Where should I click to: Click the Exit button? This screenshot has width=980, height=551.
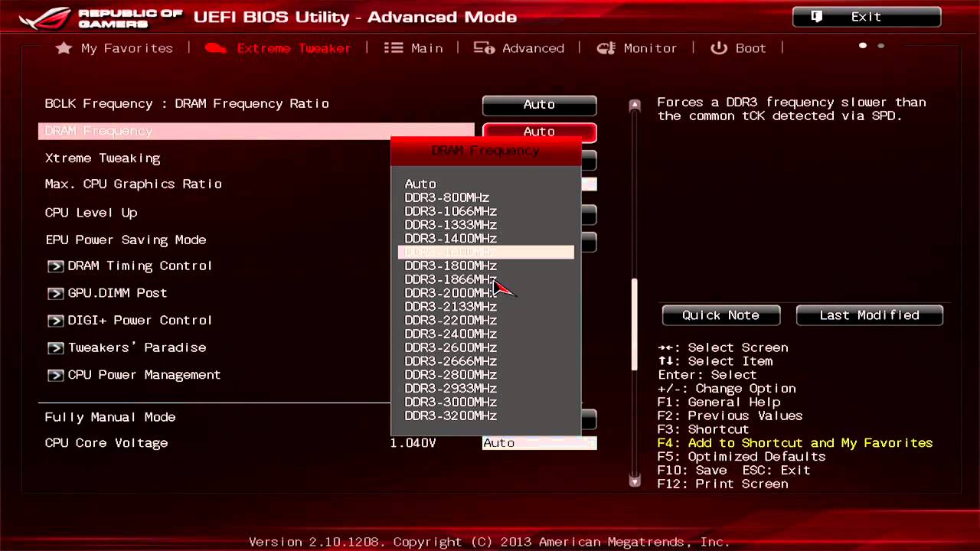[867, 17]
